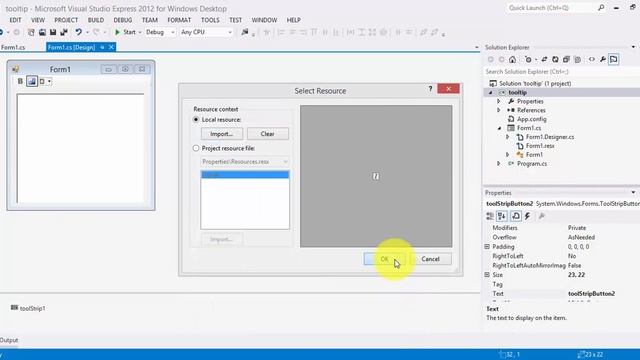
Task: Click the image tool strip button on Form1
Action: pyautogui.click(x=31, y=81)
